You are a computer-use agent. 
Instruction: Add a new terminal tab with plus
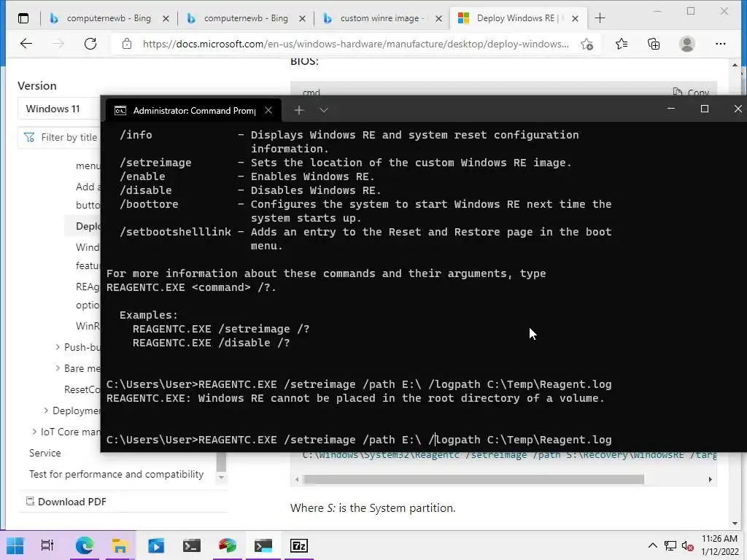[x=298, y=111]
